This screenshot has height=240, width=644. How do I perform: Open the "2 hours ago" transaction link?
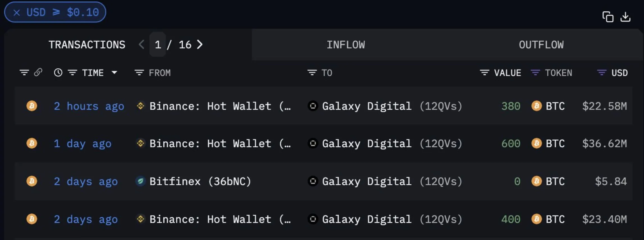pyautogui.click(x=89, y=106)
